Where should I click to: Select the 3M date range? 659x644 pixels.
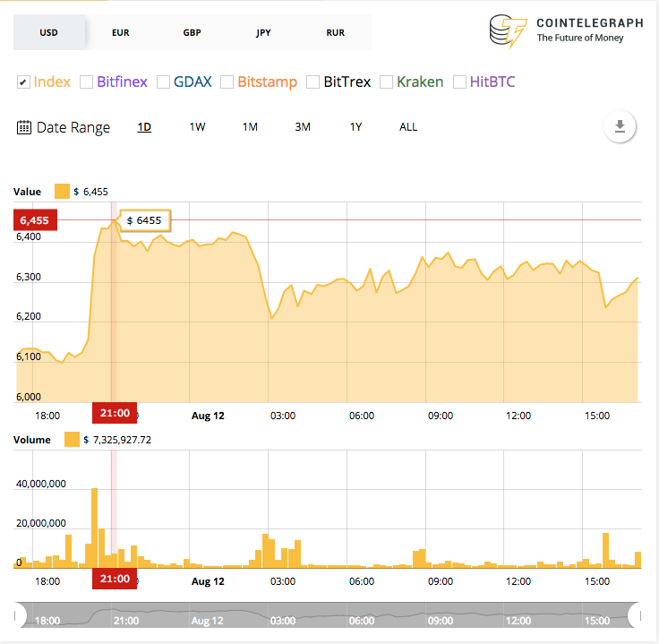tap(303, 127)
